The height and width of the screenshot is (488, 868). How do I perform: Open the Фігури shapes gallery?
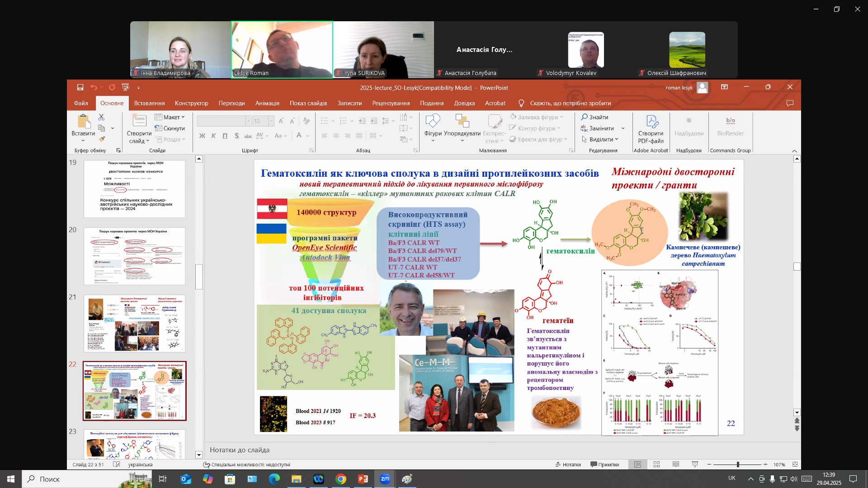pyautogui.click(x=433, y=128)
